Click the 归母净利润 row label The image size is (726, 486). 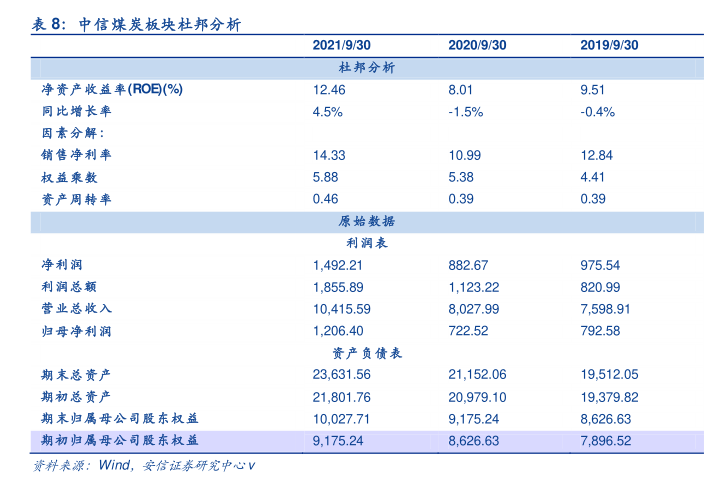click(76, 331)
